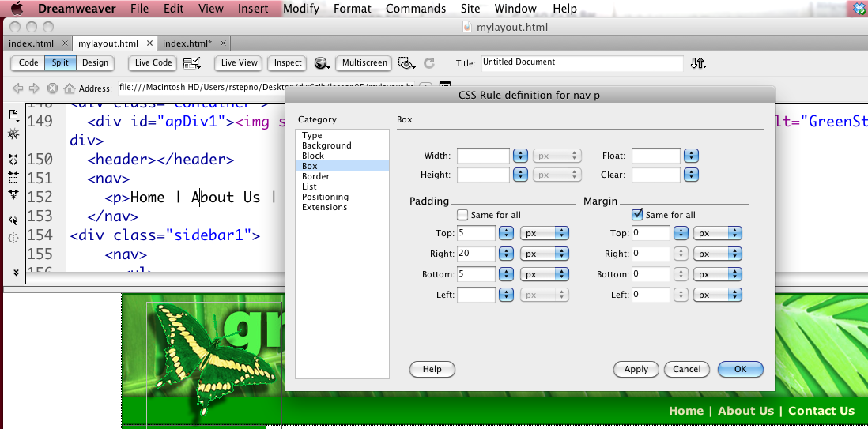
Task: Click the Open Documents icon in code toolbar
Action: click(14, 115)
